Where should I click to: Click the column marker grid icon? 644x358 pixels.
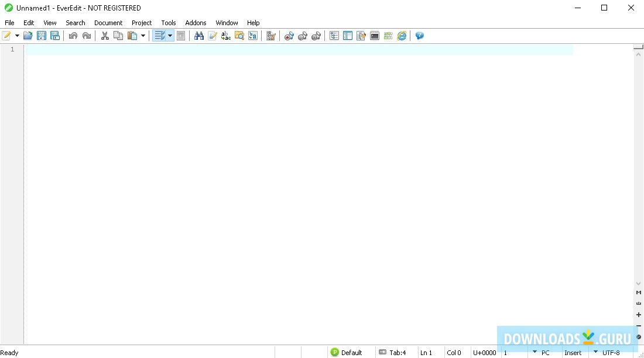[270, 36]
